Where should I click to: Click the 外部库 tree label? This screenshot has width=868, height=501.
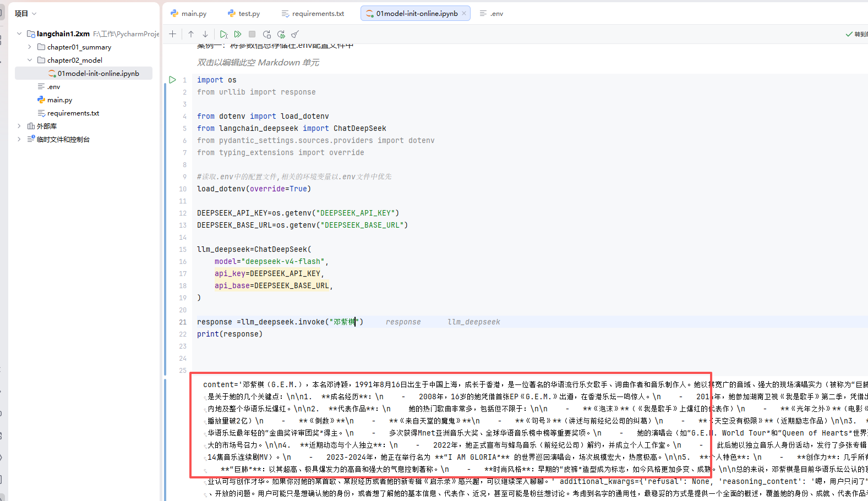[47, 126]
